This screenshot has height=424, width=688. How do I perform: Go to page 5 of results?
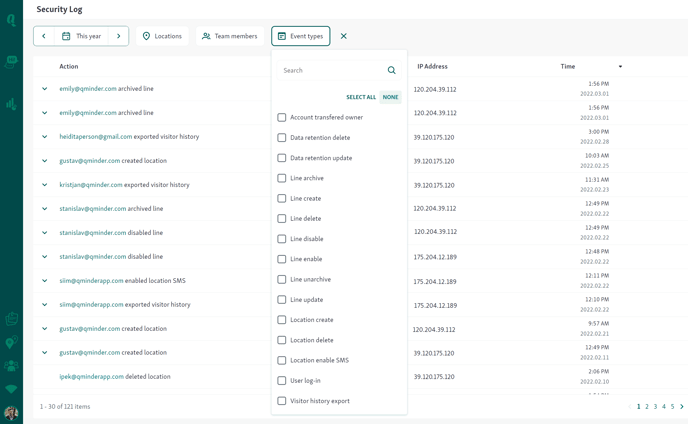672,406
